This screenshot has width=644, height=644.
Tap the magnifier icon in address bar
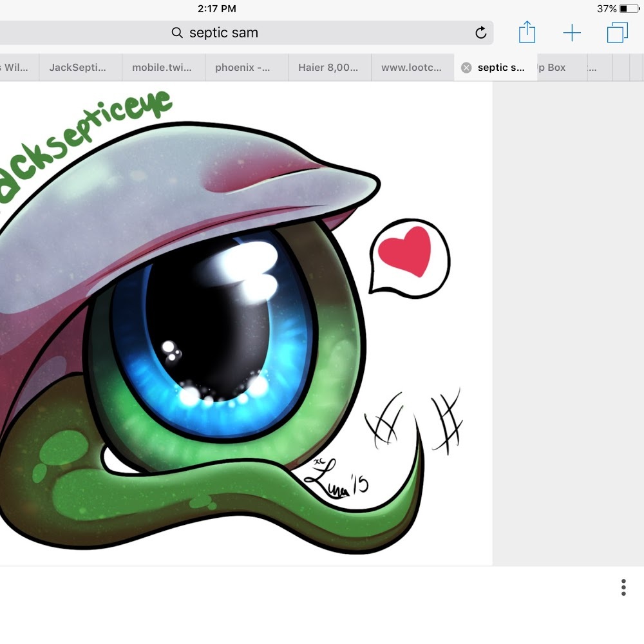(x=177, y=33)
